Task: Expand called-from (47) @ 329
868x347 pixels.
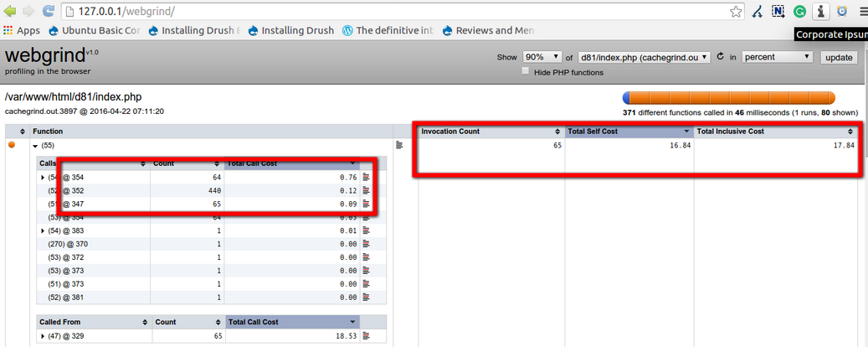Action: coord(44,336)
